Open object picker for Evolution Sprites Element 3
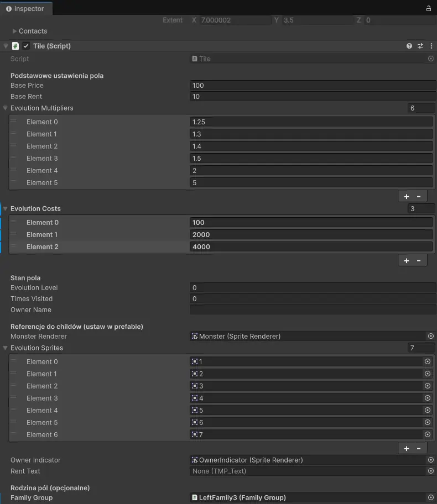 (428, 398)
